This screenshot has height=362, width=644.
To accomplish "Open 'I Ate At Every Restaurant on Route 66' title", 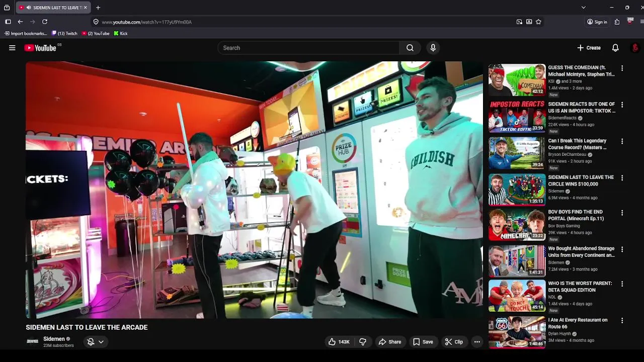I will 578,323.
